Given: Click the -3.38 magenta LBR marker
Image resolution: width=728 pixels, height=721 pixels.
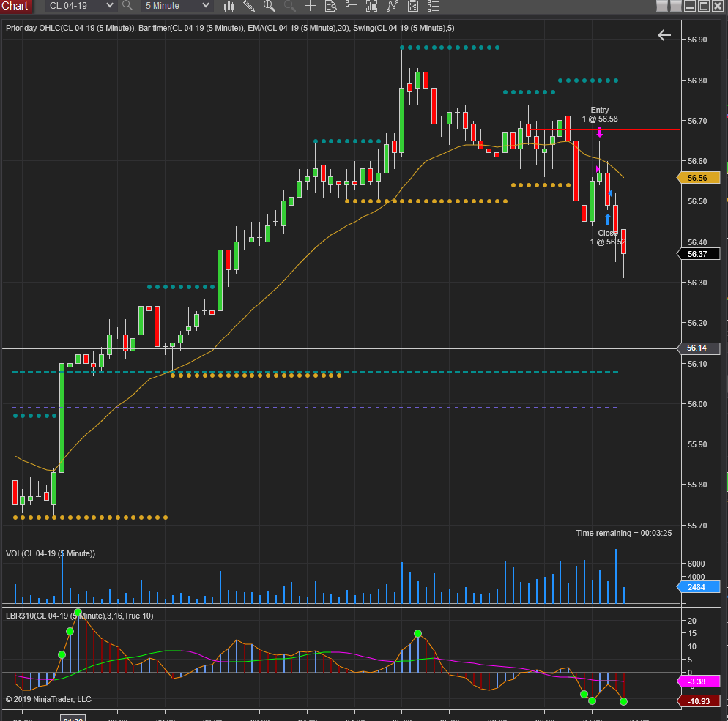Looking at the screenshot, I should (698, 681).
